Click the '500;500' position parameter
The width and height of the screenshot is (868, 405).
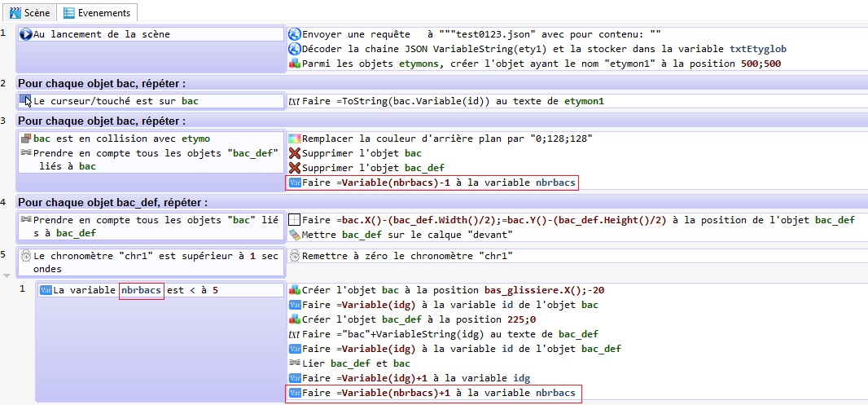point(761,64)
